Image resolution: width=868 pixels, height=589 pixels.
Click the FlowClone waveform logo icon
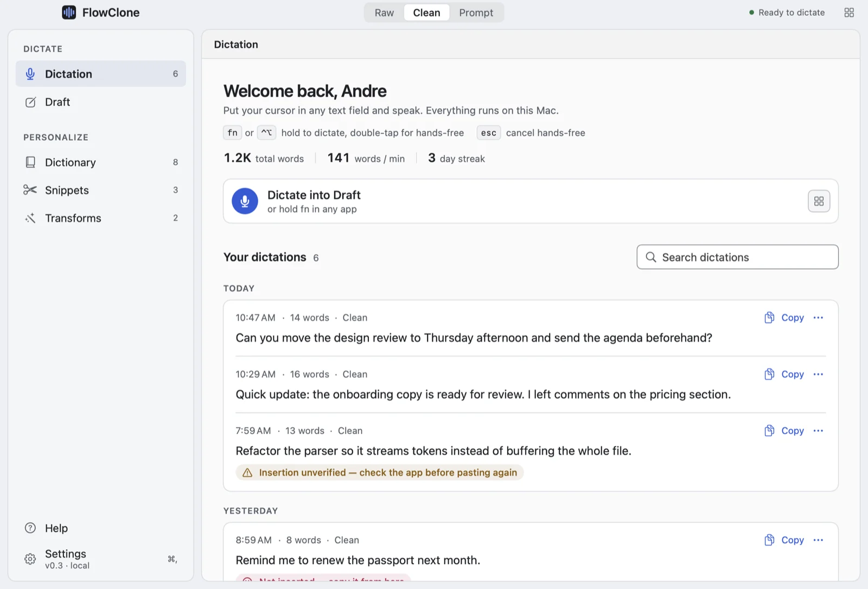tap(69, 12)
